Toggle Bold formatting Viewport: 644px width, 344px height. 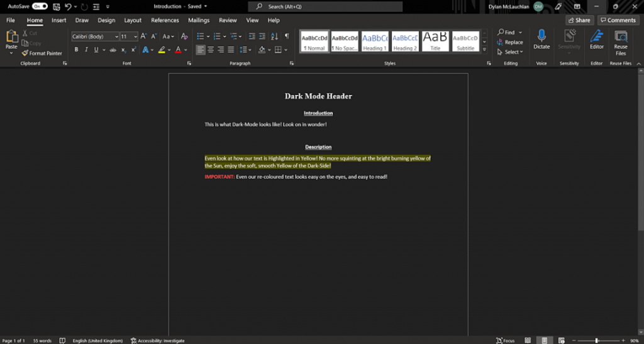(x=76, y=50)
